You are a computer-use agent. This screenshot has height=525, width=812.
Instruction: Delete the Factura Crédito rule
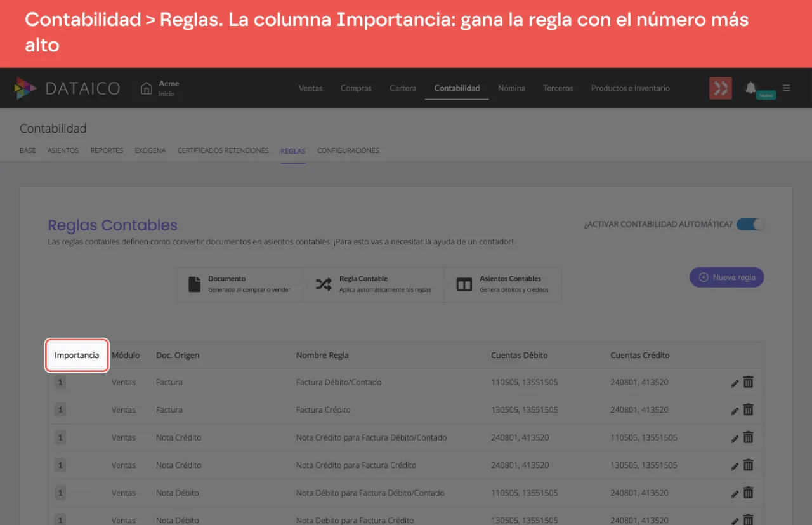pos(749,409)
